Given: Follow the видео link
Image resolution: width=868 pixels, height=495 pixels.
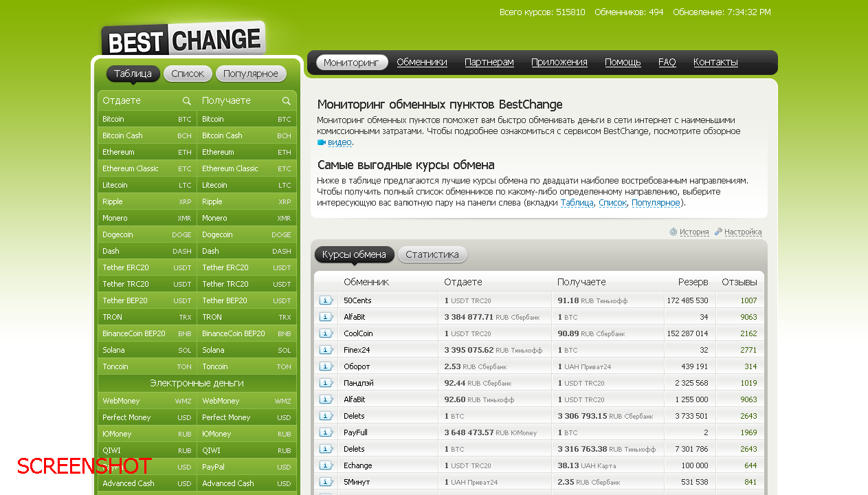Looking at the screenshot, I should [340, 143].
